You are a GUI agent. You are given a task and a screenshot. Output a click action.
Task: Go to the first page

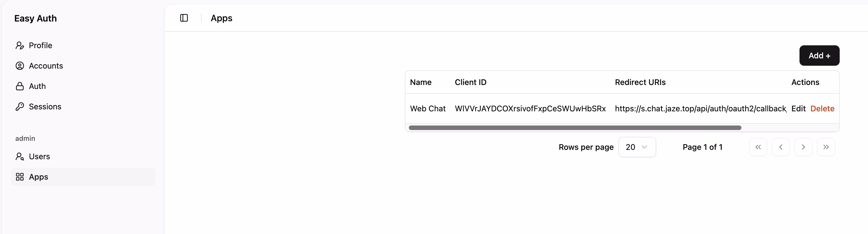coord(758,147)
